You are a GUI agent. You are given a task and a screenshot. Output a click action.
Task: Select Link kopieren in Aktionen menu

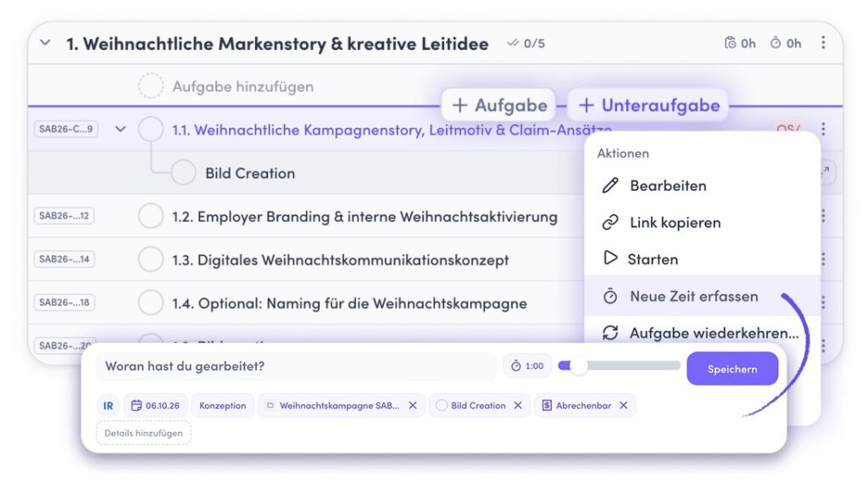(x=702, y=222)
